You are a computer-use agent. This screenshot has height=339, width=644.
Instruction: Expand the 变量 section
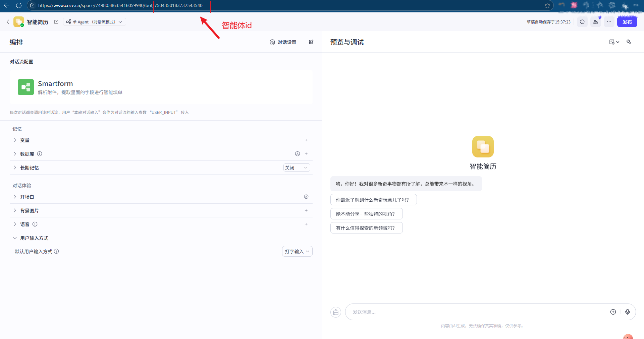coord(15,140)
